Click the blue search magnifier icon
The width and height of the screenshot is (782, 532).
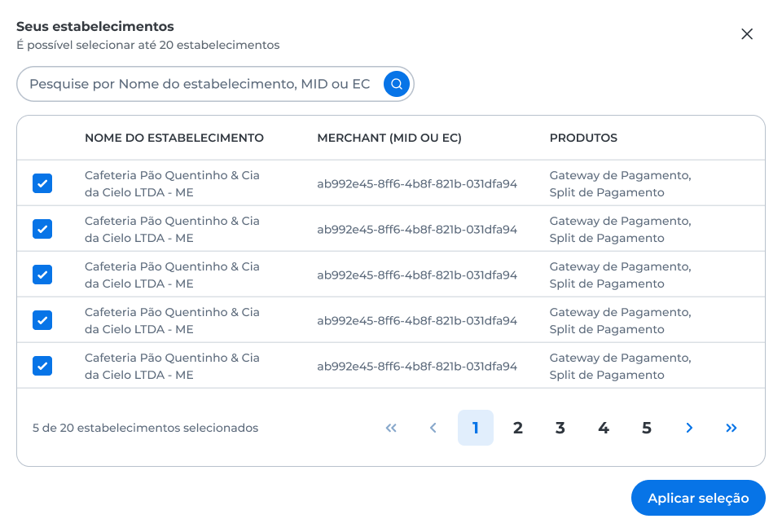click(x=397, y=84)
